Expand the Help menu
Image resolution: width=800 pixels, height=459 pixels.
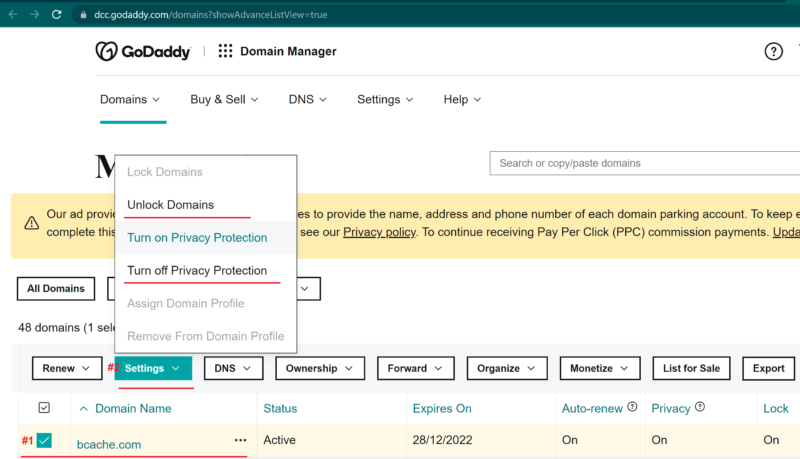[462, 99]
